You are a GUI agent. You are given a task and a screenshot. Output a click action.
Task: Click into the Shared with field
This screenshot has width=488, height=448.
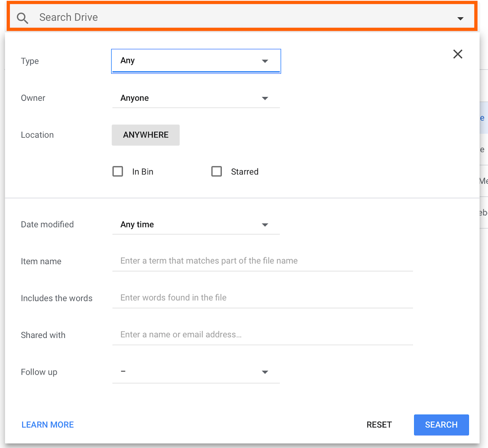pyautogui.click(x=262, y=335)
